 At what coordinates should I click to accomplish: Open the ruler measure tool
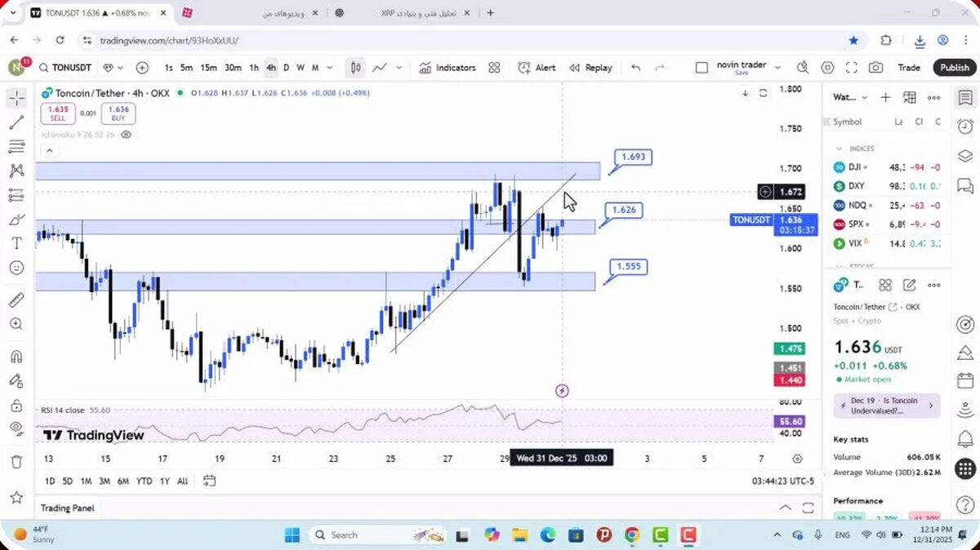16,300
